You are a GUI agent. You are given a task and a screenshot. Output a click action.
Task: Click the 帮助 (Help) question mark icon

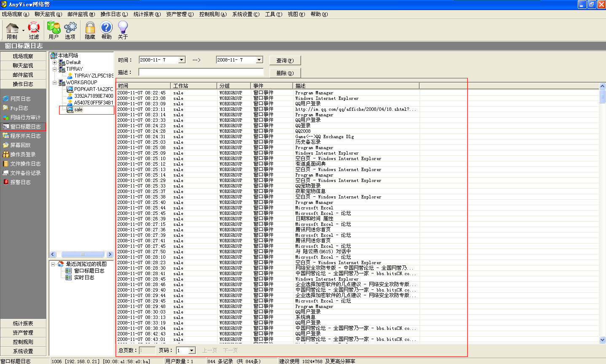(x=106, y=30)
